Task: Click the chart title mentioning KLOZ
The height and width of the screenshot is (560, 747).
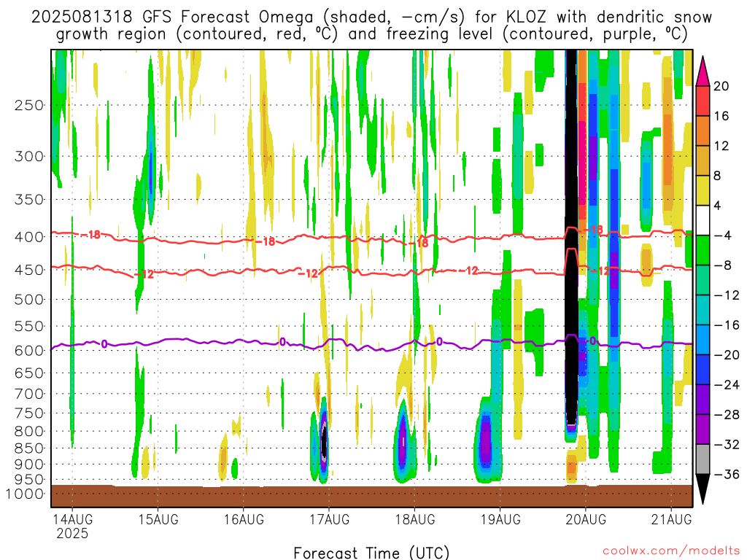Action: [371, 26]
